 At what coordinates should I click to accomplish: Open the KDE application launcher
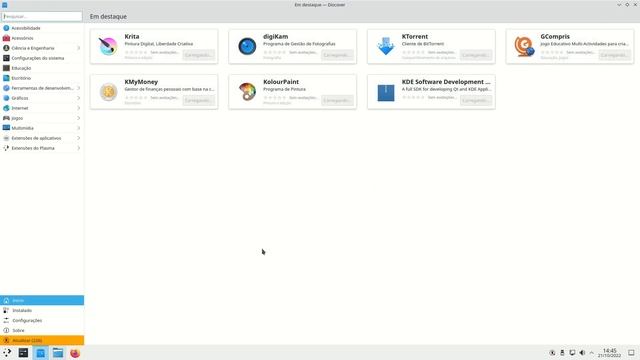pyautogui.click(x=7, y=353)
